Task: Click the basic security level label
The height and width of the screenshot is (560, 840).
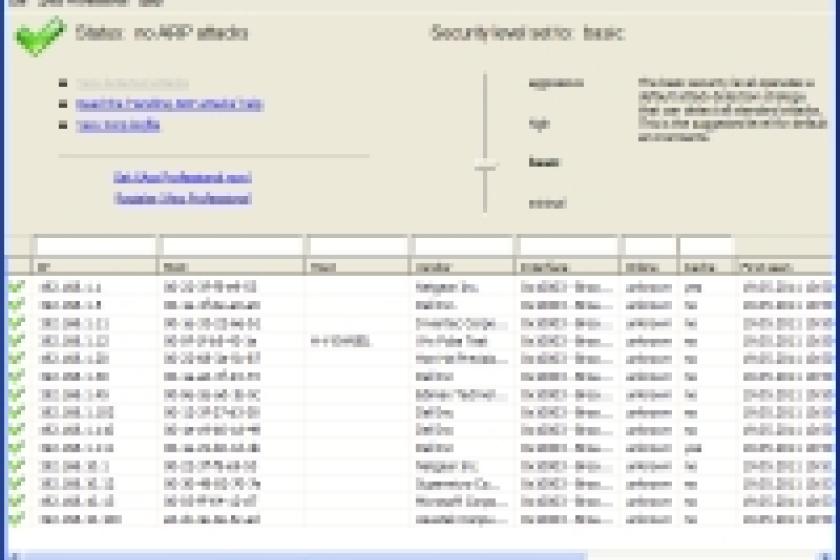Action: coord(544,162)
